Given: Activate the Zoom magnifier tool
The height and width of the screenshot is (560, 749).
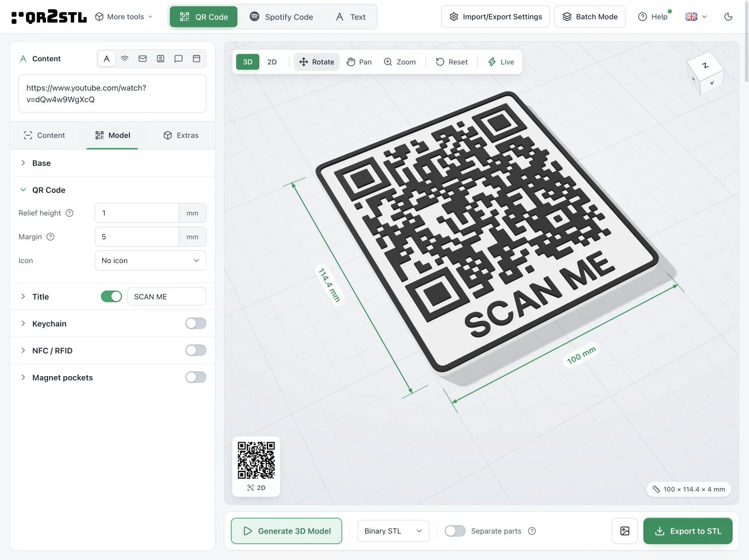Looking at the screenshot, I should click(400, 62).
